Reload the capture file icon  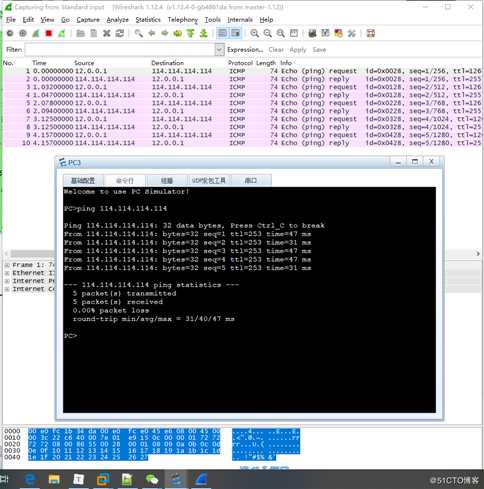coord(120,33)
